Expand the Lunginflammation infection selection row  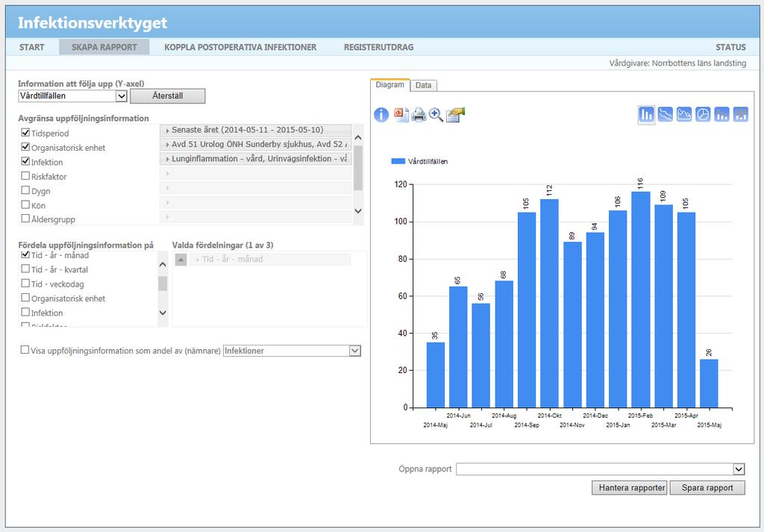pos(256,159)
